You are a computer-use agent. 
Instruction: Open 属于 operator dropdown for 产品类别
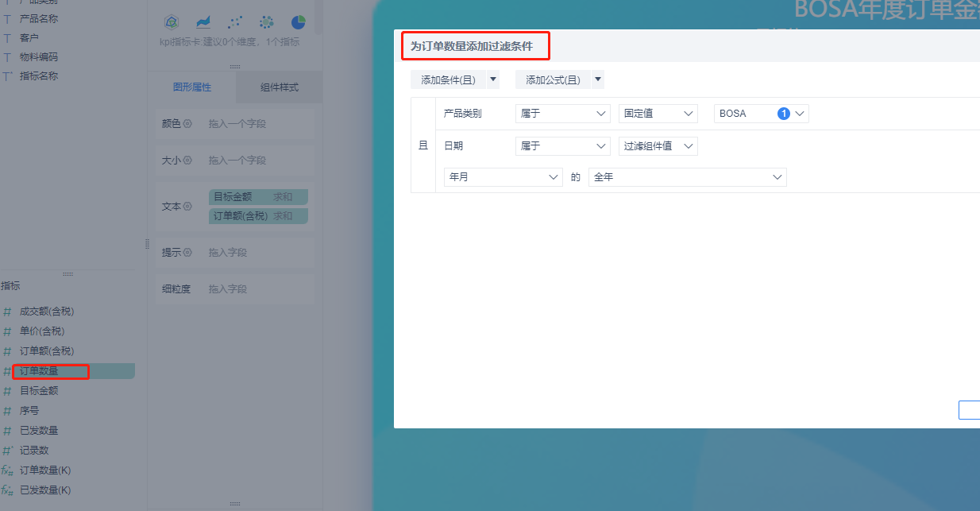click(563, 114)
